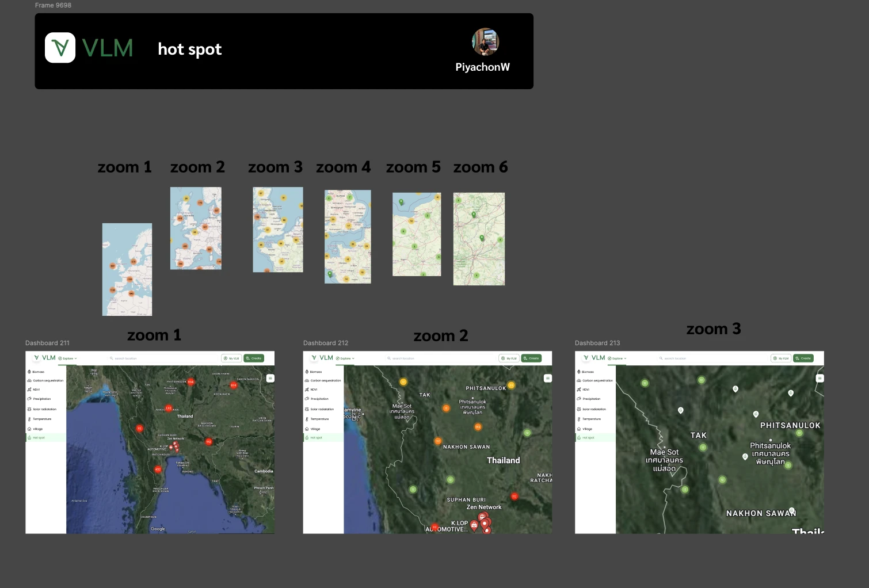Select the zoom 6 map thumbnail
869x588 pixels.
click(479, 239)
